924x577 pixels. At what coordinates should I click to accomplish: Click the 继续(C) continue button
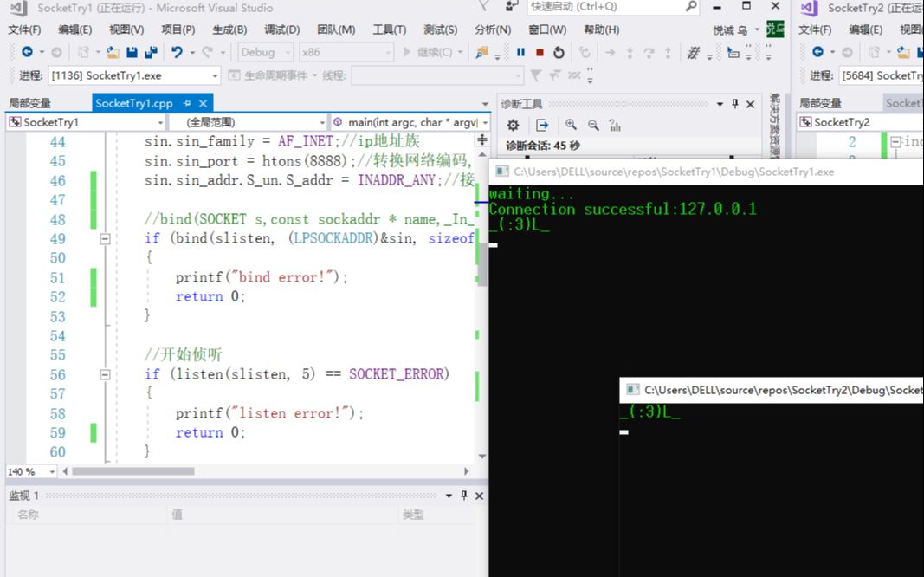click(427, 52)
